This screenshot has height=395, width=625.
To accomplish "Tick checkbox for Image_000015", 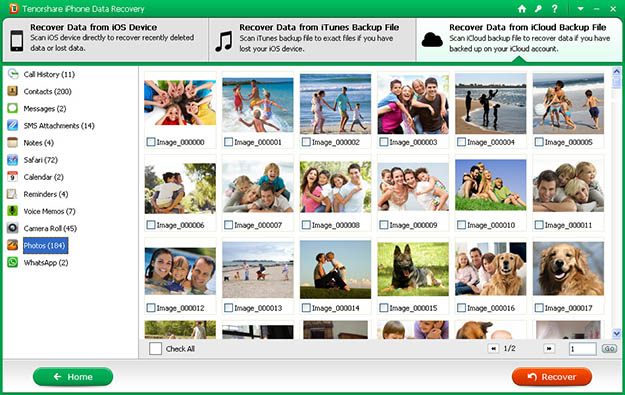I will click(x=384, y=308).
